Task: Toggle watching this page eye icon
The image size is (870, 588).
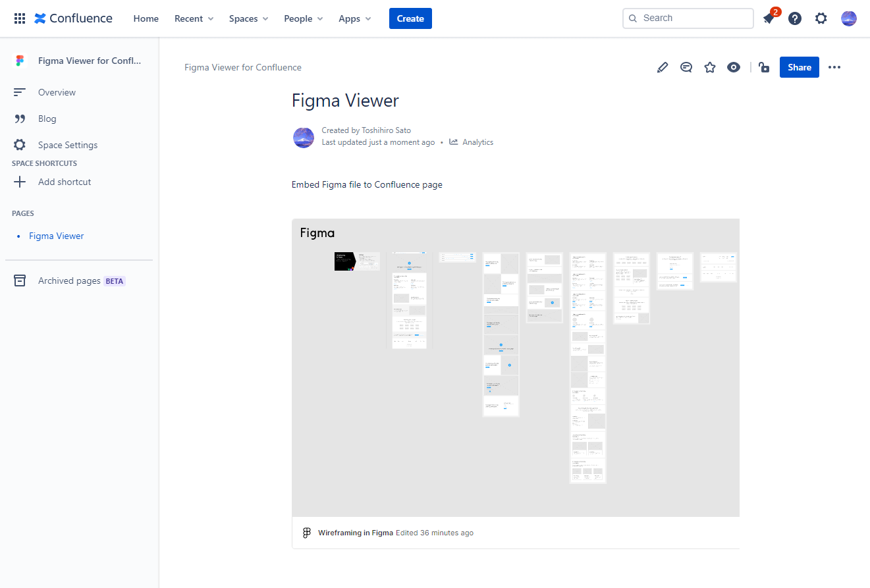Action: pos(734,67)
